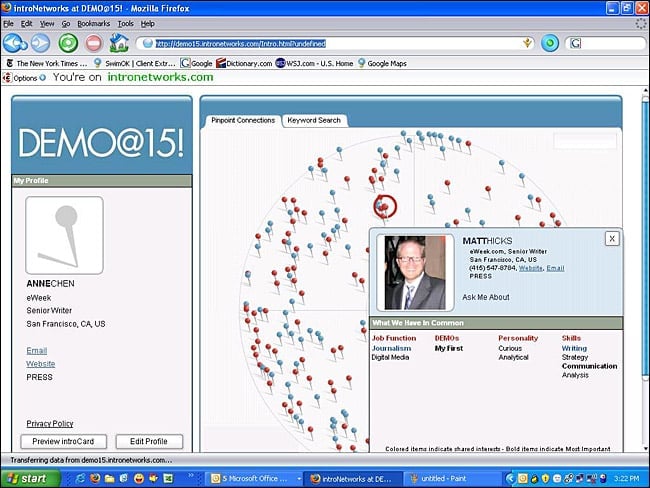Launch Firefox from the quick launch bar
650x488 pixels.
pyautogui.click(x=95, y=478)
